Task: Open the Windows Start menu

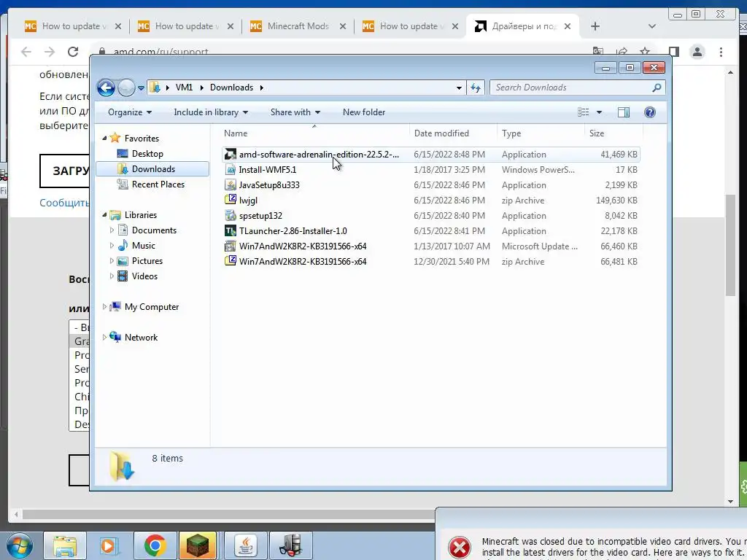Action: point(19,545)
